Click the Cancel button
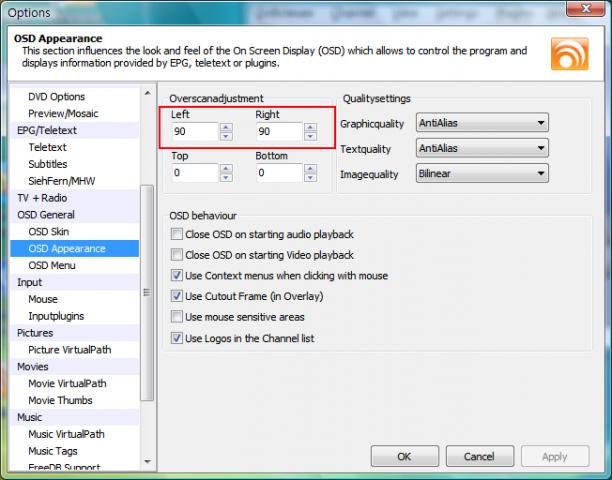Viewport: 612px width, 480px height. coord(479,456)
